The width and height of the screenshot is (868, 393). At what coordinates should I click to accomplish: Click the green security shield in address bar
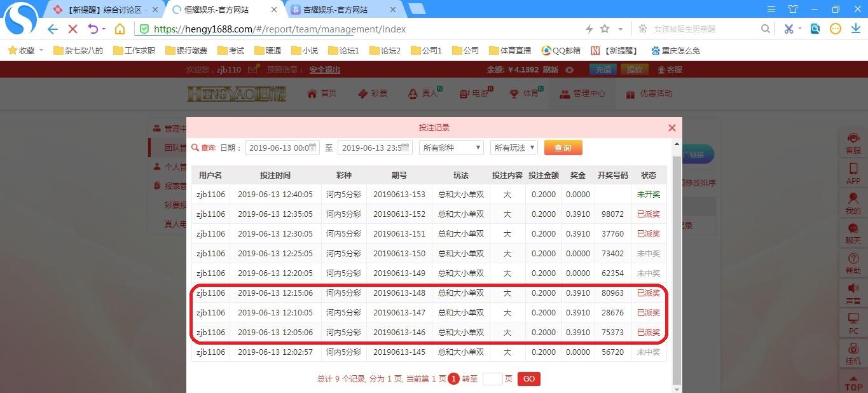144,29
